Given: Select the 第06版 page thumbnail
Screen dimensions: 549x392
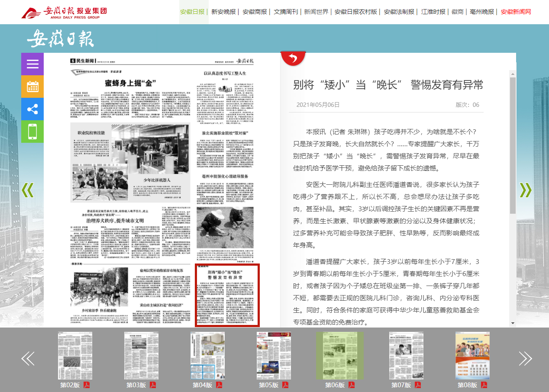Looking at the screenshot, I should (x=339, y=356).
